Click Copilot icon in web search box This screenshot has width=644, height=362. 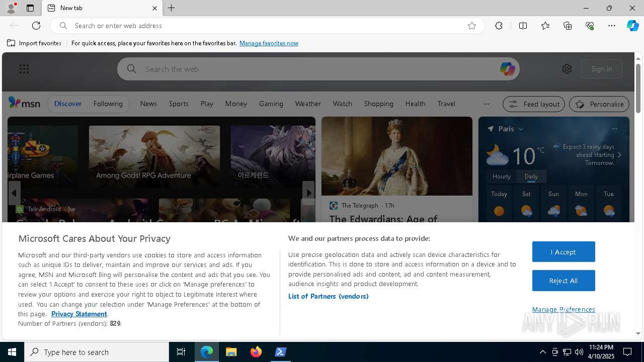pos(507,69)
